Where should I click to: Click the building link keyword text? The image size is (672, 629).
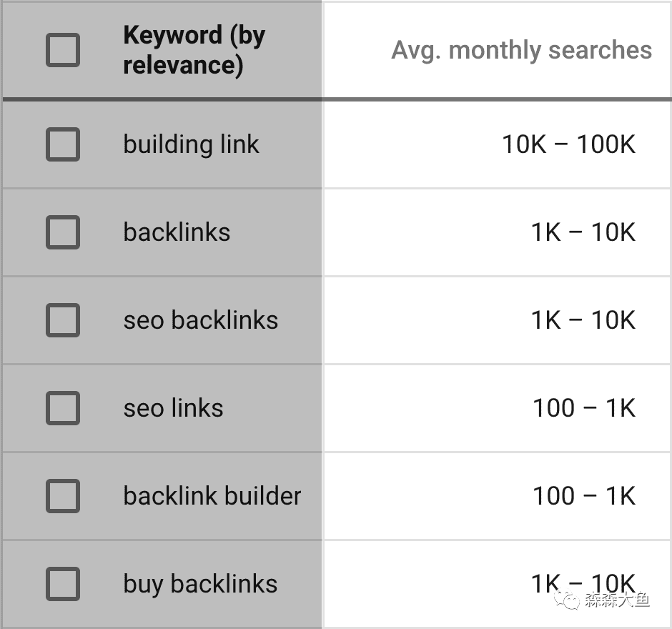[191, 144]
